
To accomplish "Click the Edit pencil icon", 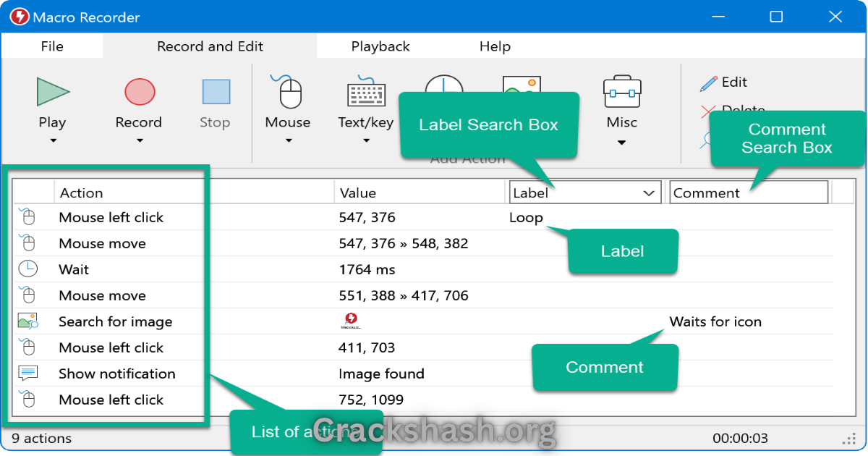I will (x=708, y=83).
